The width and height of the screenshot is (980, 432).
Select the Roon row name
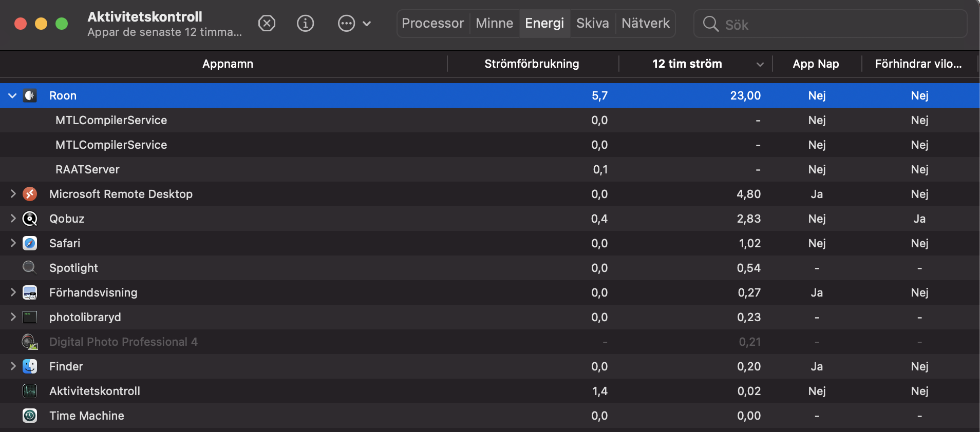point(63,95)
